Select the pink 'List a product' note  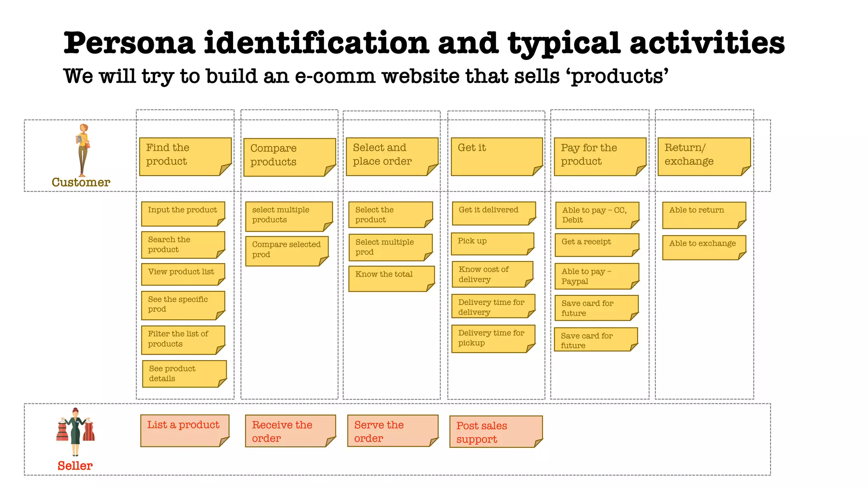184,430
